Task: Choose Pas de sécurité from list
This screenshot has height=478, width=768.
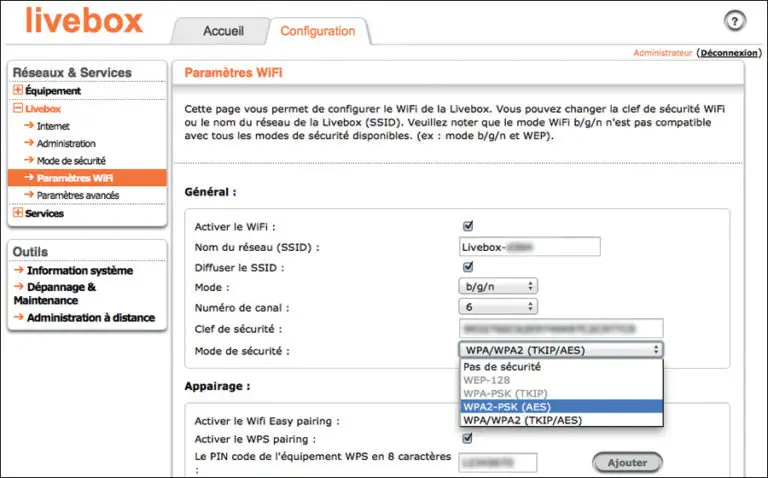Action: click(x=501, y=367)
